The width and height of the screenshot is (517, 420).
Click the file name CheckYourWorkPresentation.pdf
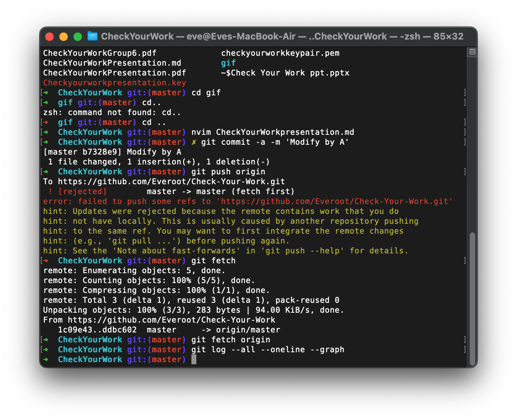click(115, 73)
